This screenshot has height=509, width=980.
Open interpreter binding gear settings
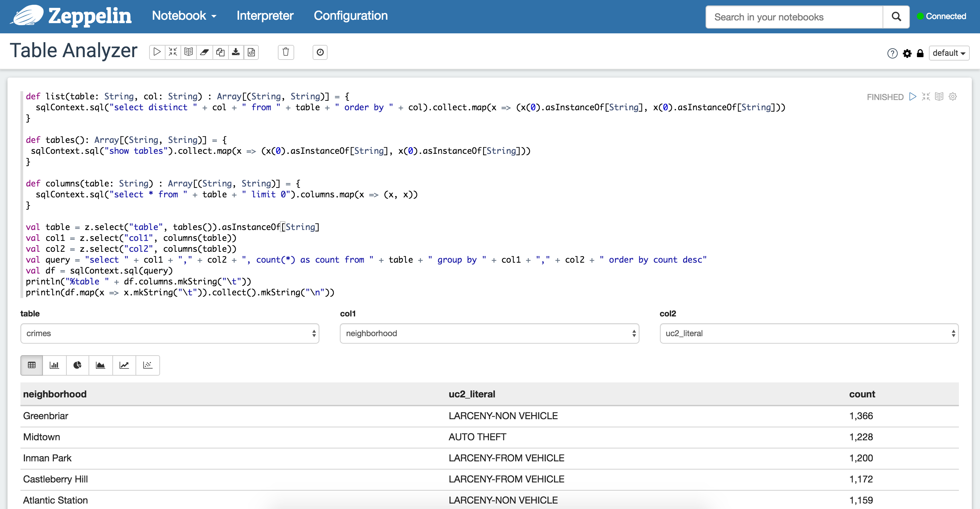coord(907,53)
